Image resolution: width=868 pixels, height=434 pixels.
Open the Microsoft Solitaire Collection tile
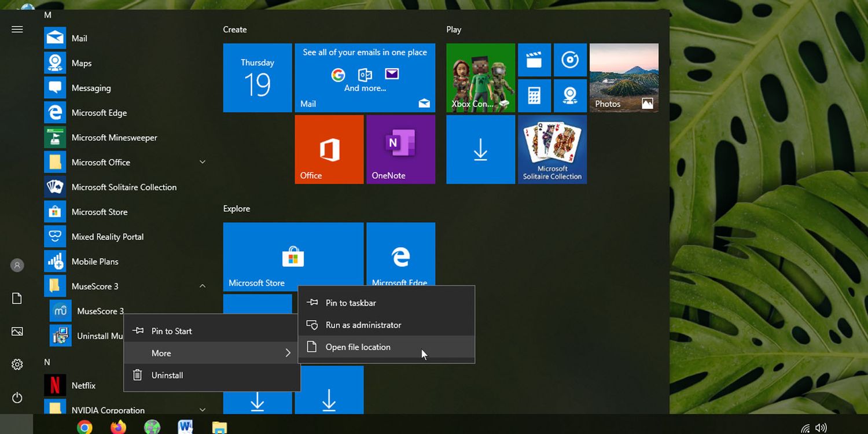point(552,149)
